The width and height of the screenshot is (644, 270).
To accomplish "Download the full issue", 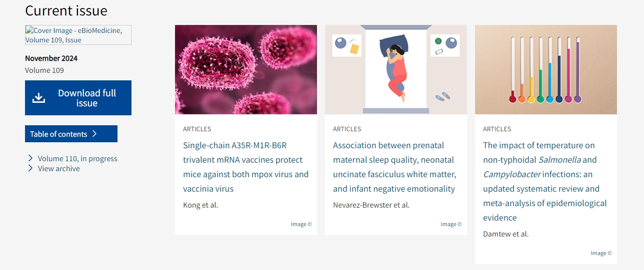I will [78, 98].
